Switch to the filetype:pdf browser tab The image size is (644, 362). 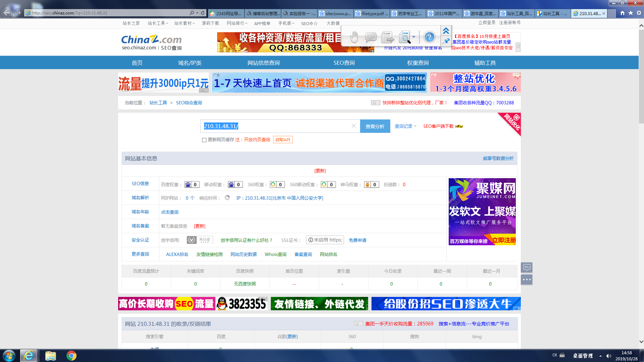pos(372,13)
